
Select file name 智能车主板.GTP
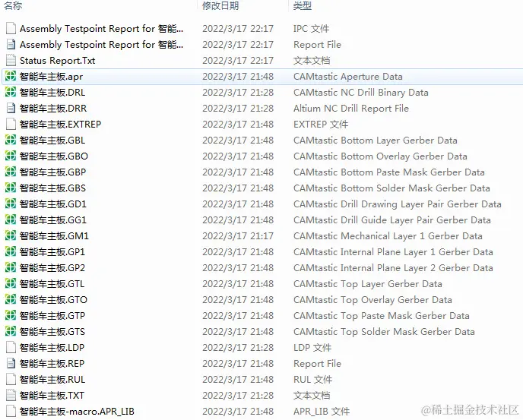click(52, 316)
